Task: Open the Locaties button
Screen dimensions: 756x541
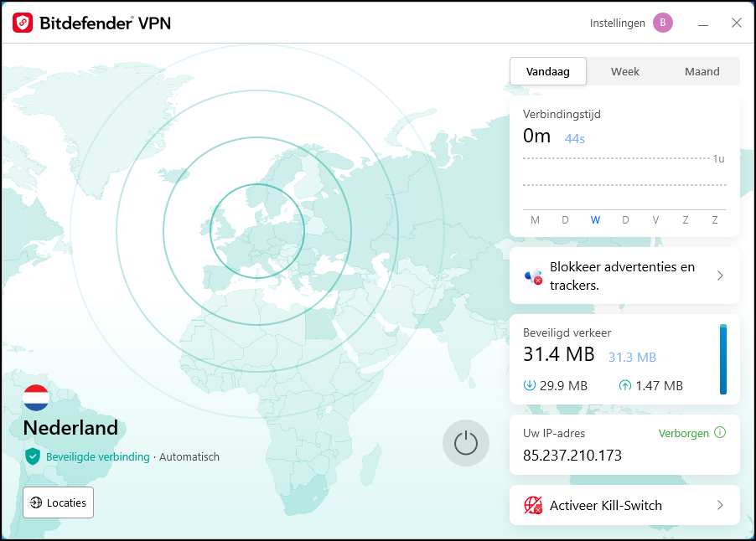Action: pyautogui.click(x=59, y=502)
